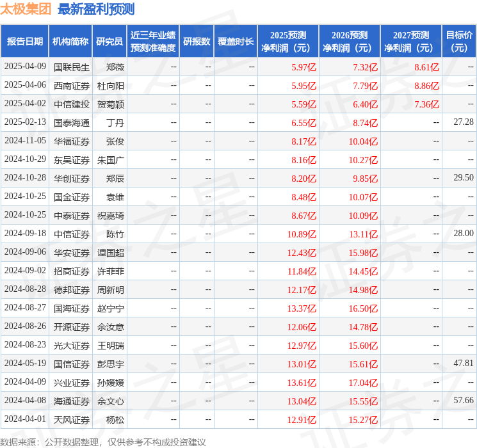Open 国联民生 institution in first row
The image size is (477, 448).
tap(72, 67)
